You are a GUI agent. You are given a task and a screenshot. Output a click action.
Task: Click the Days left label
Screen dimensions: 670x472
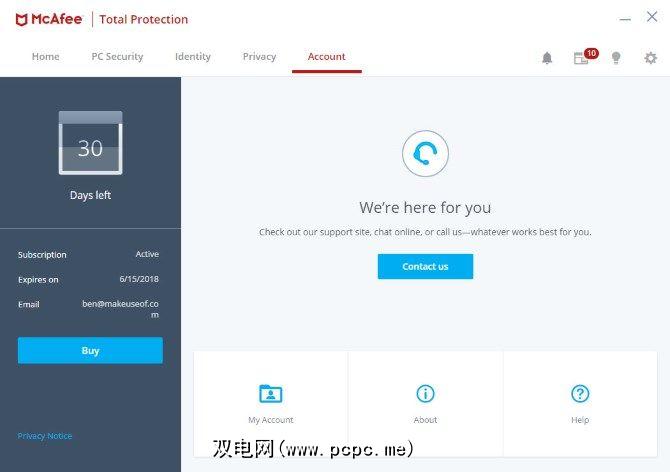click(x=90, y=195)
